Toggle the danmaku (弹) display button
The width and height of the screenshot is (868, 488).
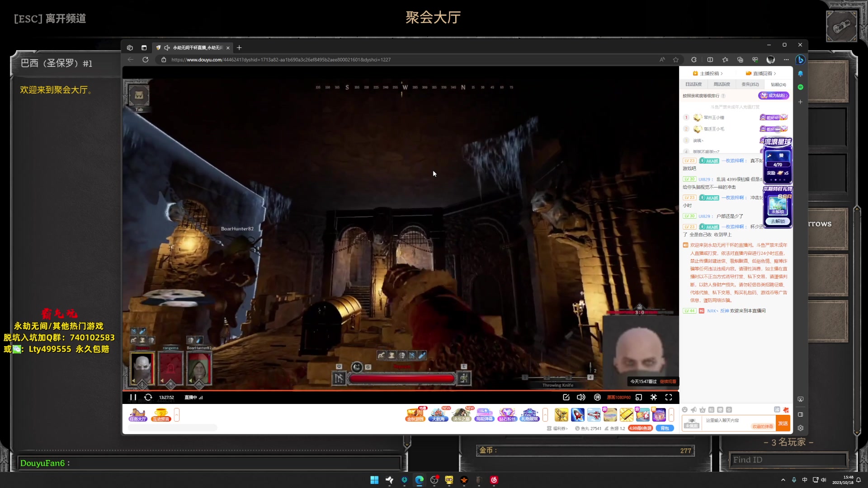(x=597, y=397)
